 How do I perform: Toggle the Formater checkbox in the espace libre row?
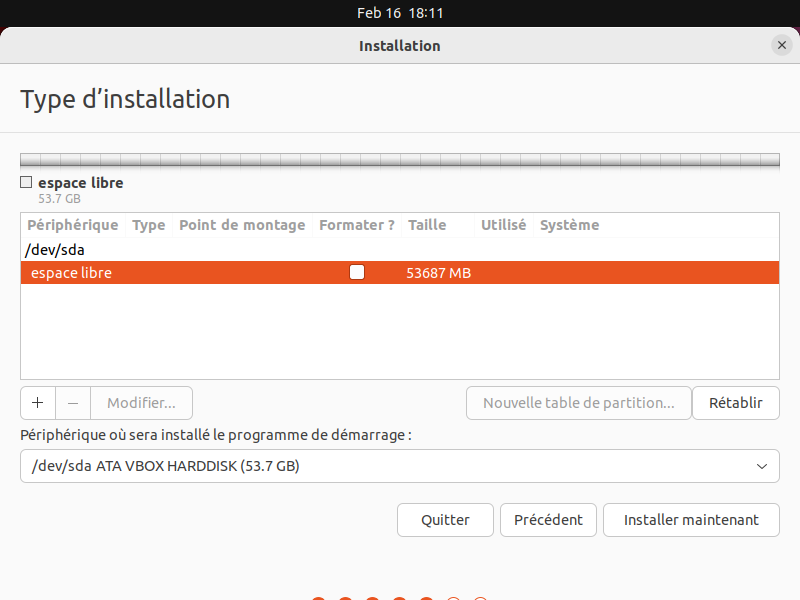tap(357, 273)
